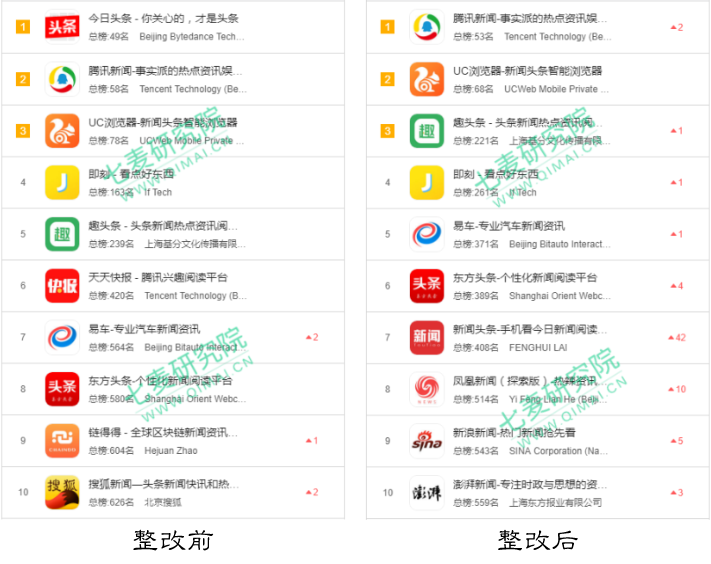Viewport: 711px width, 564px height.
Task: Open 搜狐新闻—头条新闻快讯 title
Action: coord(164,484)
